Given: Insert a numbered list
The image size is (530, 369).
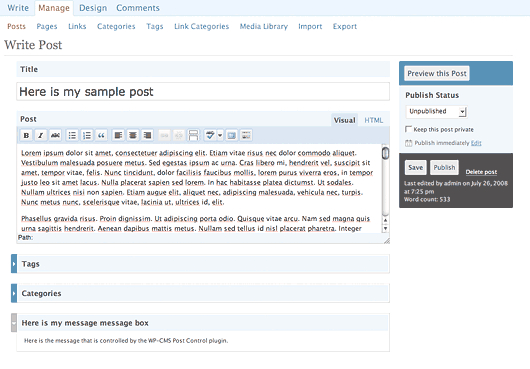Looking at the screenshot, I should point(87,136).
